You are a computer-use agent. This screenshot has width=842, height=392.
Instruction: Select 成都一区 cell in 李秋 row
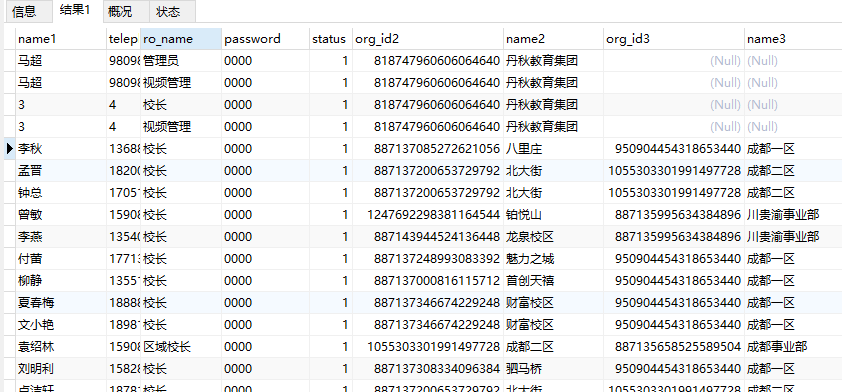pos(793,149)
